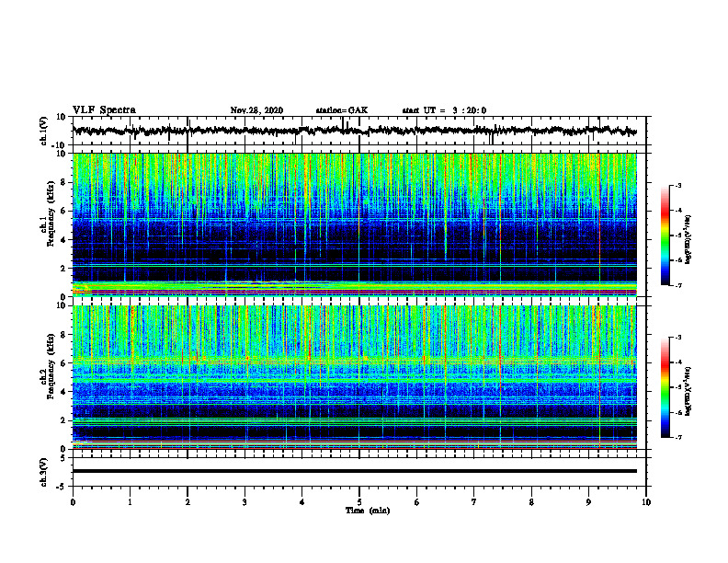Image resolution: width=728 pixels, height=563 pixels.
Task: Click the 'station=GAK' header text
Action: (342, 110)
